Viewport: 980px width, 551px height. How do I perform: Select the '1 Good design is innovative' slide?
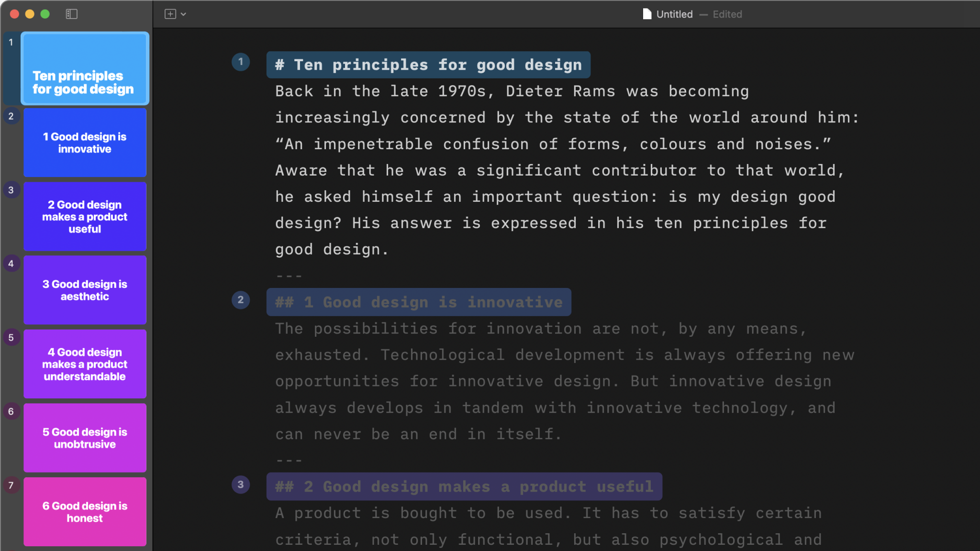(x=85, y=143)
